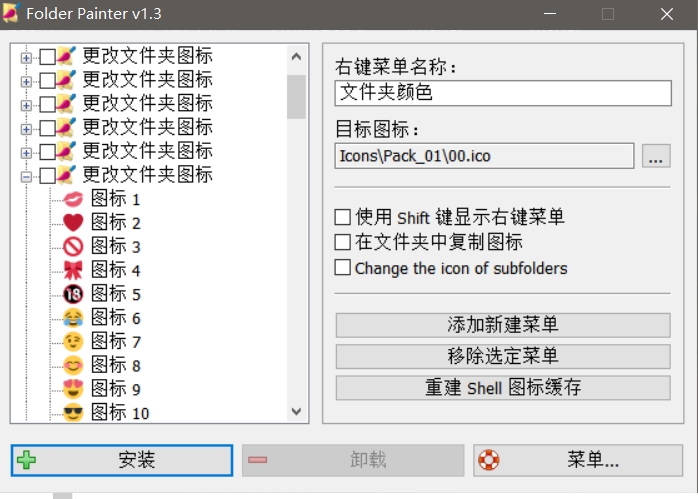Tick the checkbox of the expanded 更改文件夹图标 row
Viewport: 698px width, 499px height.
click(48, 176)
